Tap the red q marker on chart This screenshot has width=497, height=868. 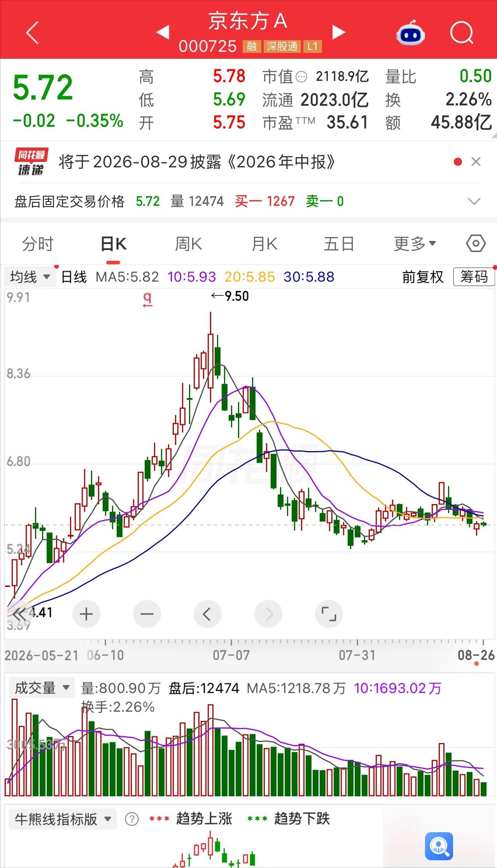147,299
